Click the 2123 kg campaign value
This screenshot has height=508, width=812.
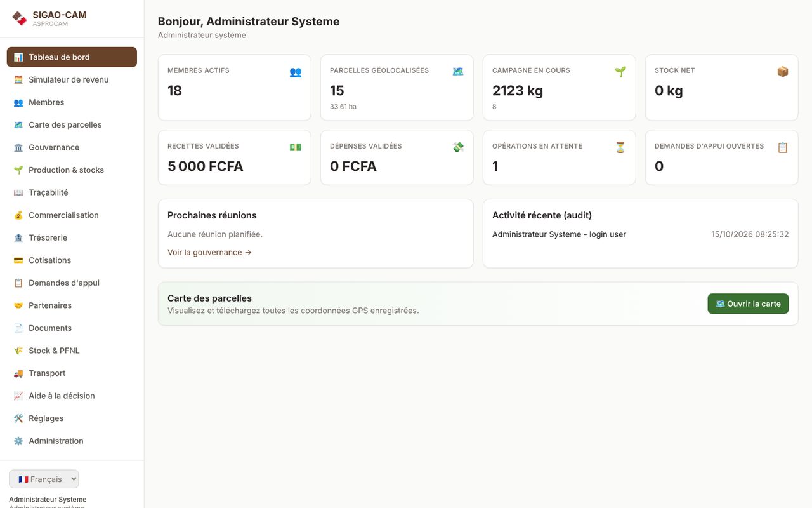tap(518, 91)
